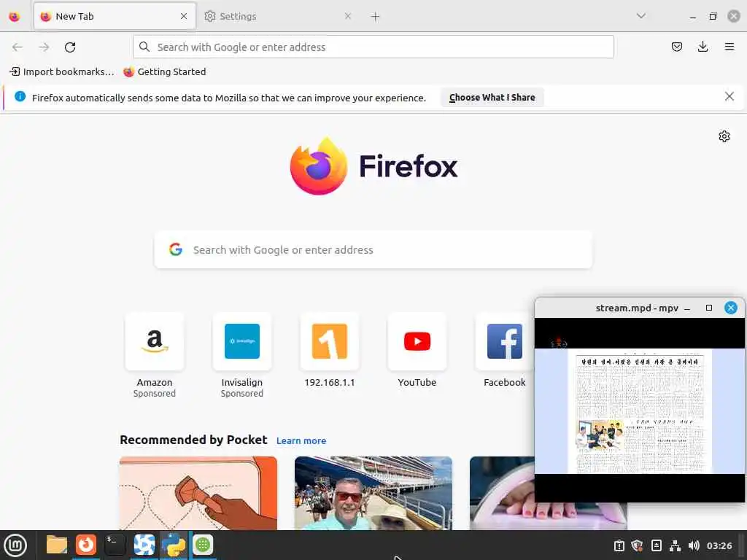This screenshot has height=560, width=747.
Task: Go back to previous page
Action: point(18,47)
